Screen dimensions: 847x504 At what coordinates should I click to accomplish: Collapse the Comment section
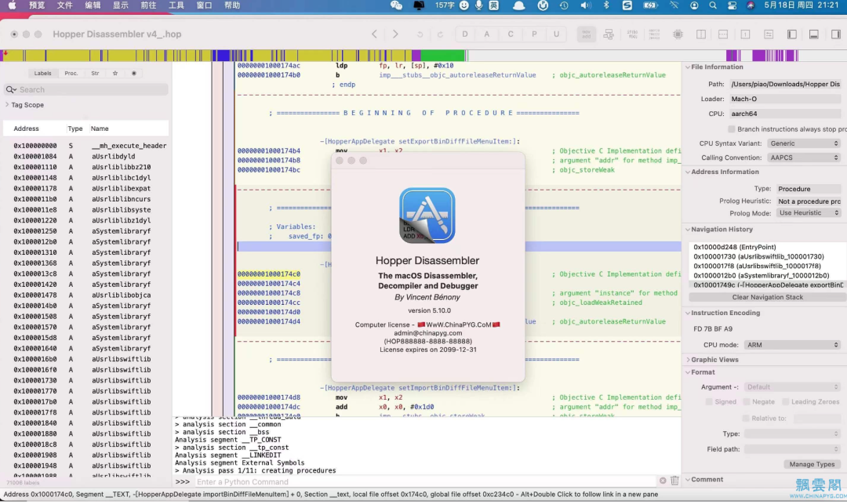[x=688, y=480]
